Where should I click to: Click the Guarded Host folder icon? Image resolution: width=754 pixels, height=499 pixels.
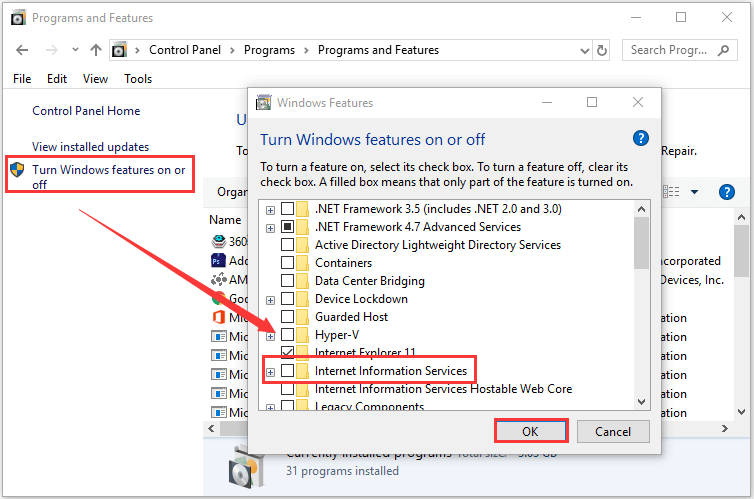tap(302, 317)
